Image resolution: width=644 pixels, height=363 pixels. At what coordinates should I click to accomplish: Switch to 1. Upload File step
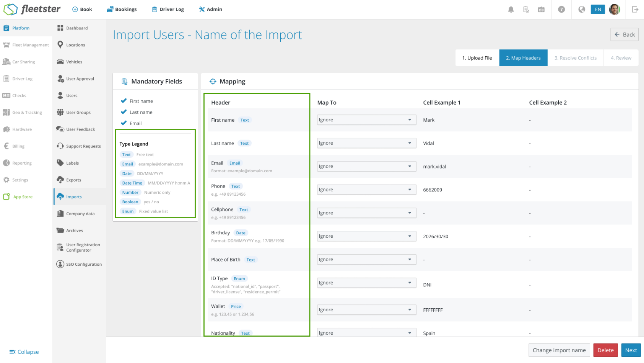tap(477, 58)
